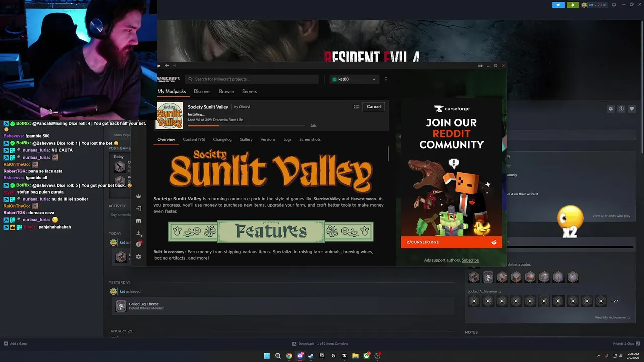Go back with the CurseForge back arrow
The height and width of the screenshot is (362, 644).
(167, 65)
